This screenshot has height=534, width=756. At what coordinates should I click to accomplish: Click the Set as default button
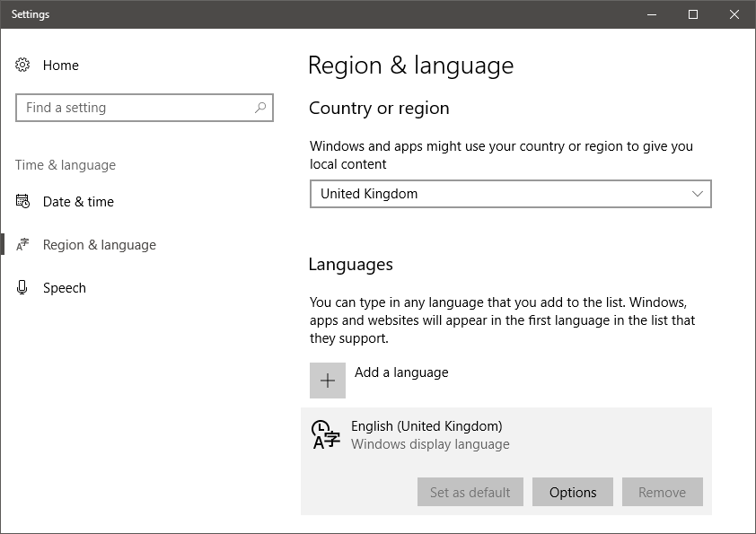click(470, 492)
